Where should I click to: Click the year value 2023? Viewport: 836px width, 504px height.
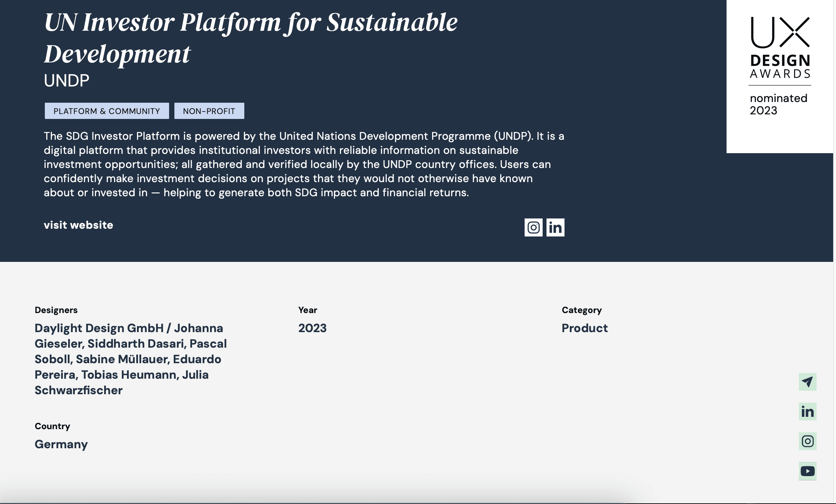coord(312,328)
